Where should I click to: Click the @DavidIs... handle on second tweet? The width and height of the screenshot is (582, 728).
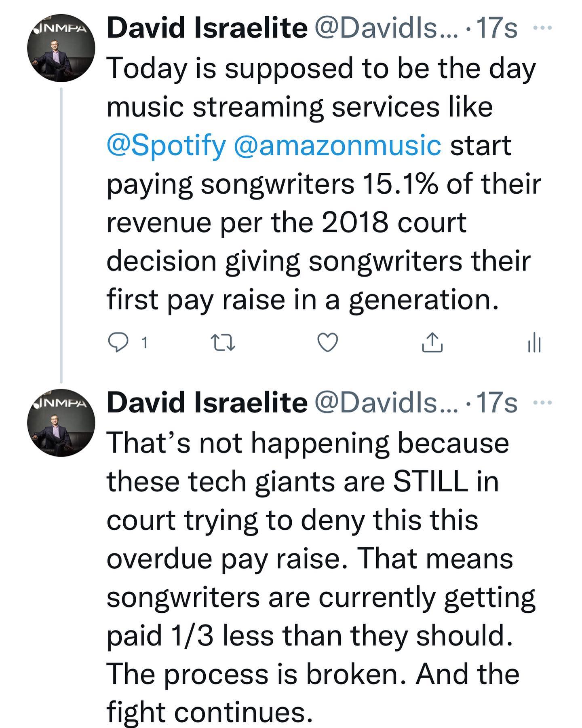(386, 404)
